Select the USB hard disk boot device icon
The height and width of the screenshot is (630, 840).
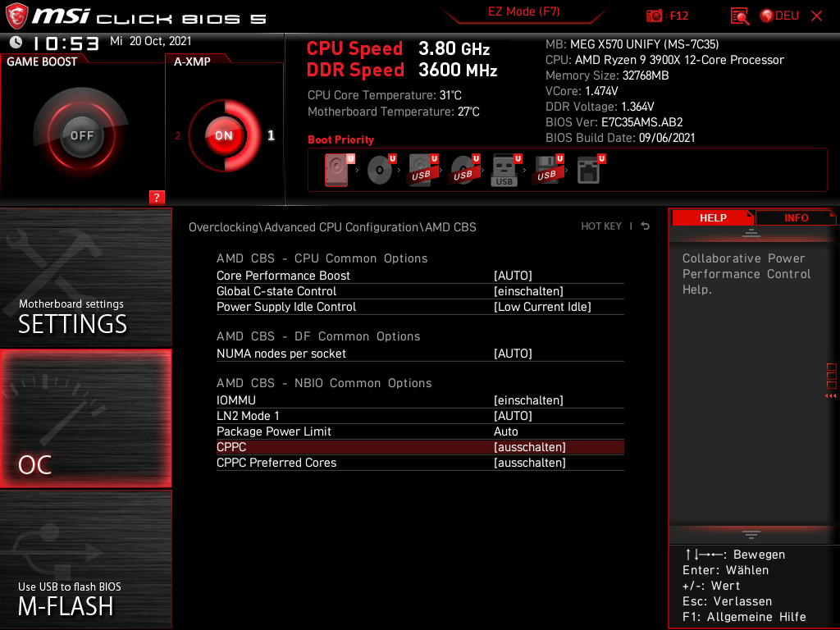[423, 170]
